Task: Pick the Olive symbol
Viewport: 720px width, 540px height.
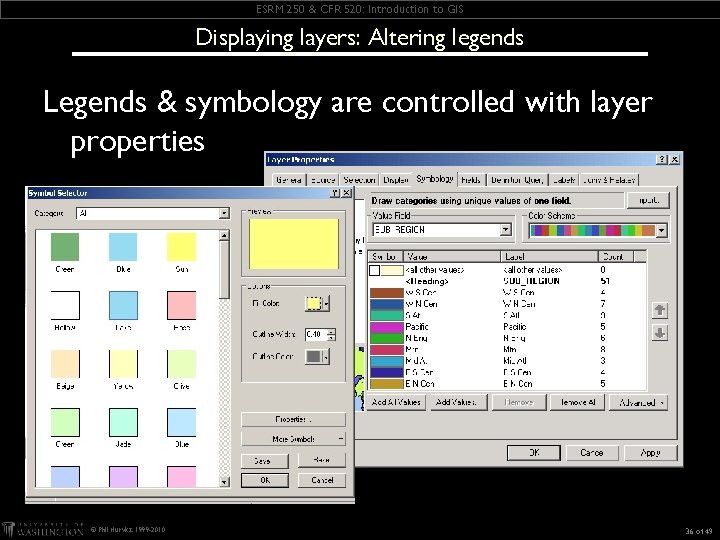Action: (x=181, y=364)
